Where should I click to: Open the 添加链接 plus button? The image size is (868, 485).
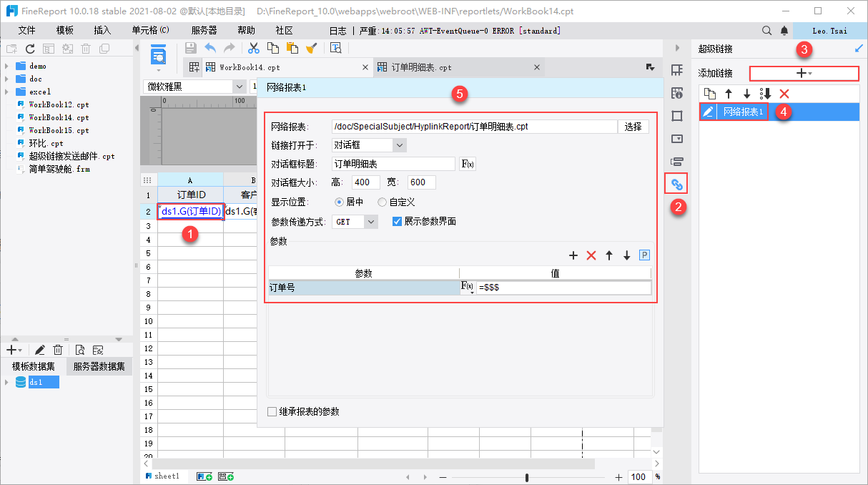(x=804, y=73)
